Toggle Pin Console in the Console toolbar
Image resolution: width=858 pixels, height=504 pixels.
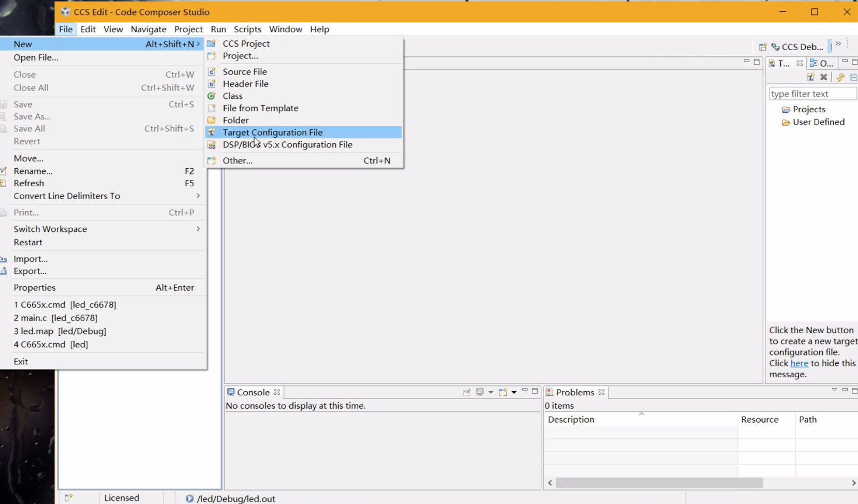tap(467, 392)
